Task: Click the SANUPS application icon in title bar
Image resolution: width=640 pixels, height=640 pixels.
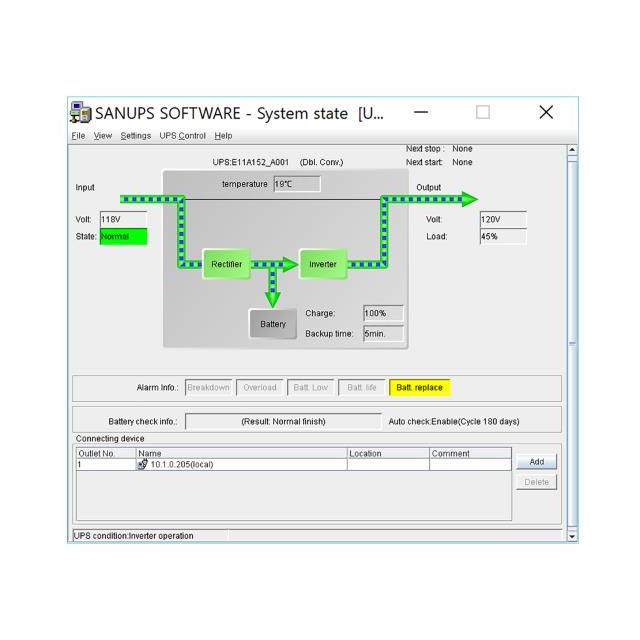Action: 80,112
